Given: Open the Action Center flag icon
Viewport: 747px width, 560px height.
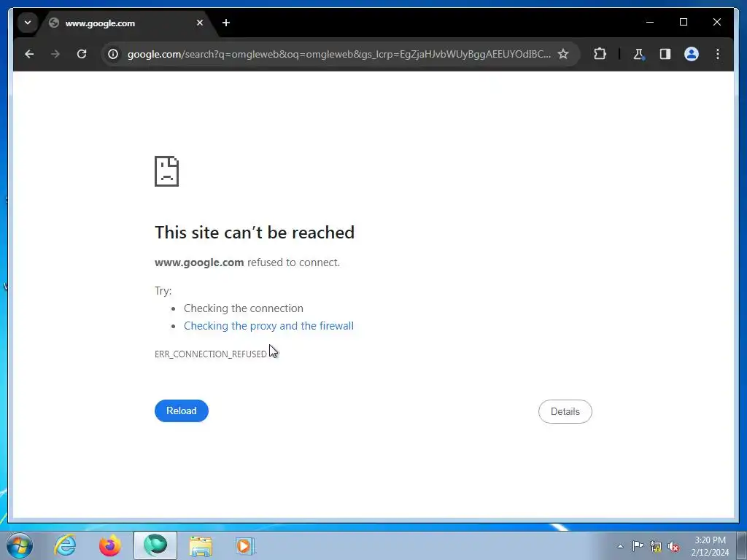Looking at the screenshot, I should [638, 546].
